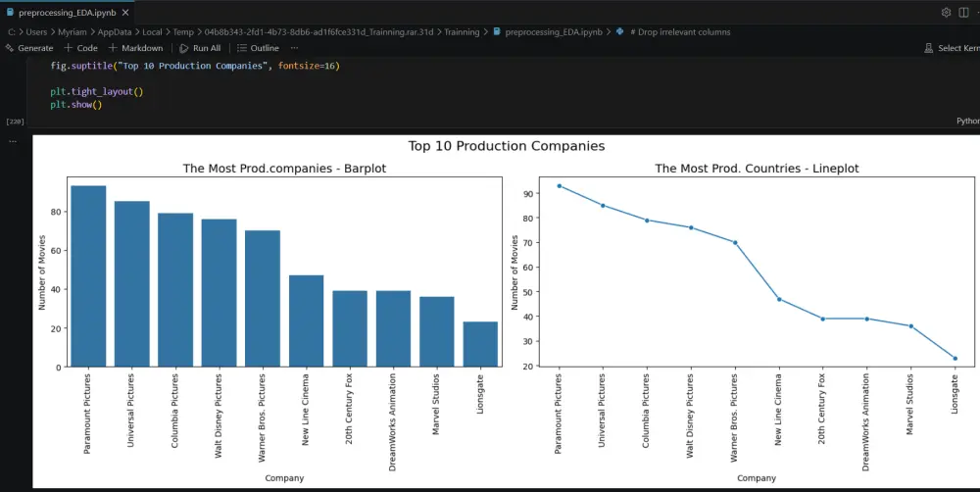Click the Paramount Pictures bar in barplot
980x492 pixels.
[88, 275]
